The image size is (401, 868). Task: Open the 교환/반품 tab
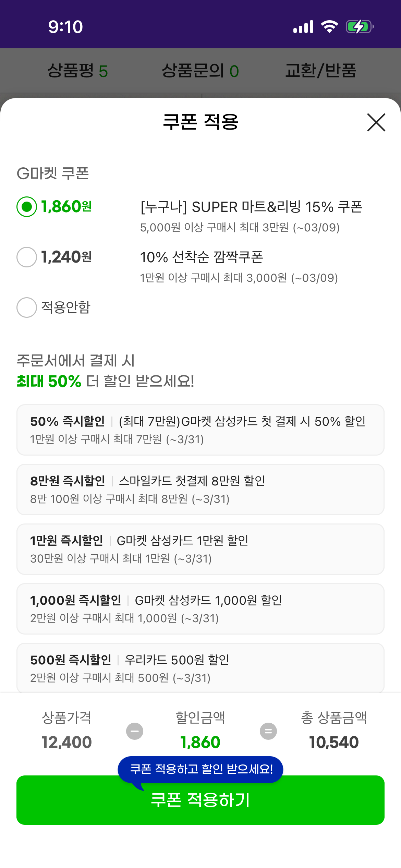pyautogui.click(x=321, y=71)
